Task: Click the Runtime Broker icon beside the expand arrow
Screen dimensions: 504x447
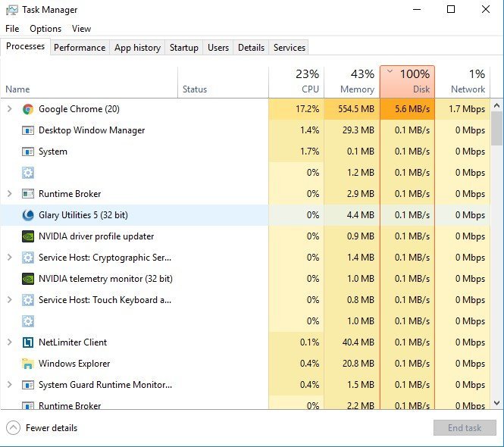Action: pyautogui.click(x=28, y=194)
